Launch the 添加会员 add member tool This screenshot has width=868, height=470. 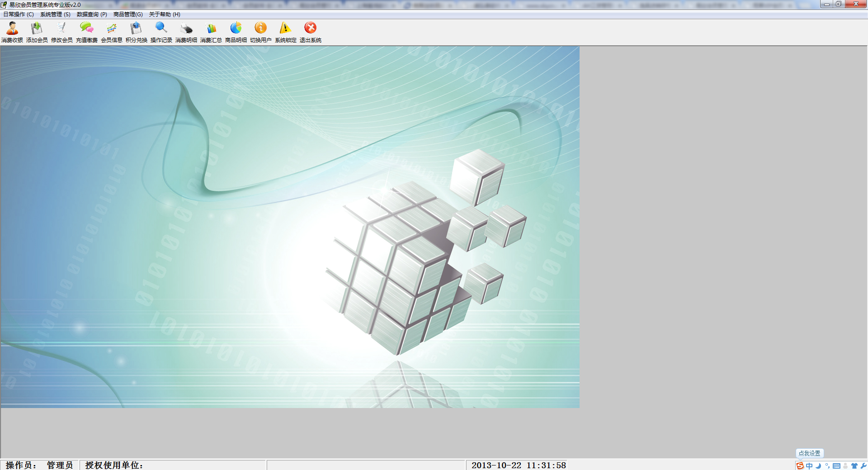click(x=37, y=32)
